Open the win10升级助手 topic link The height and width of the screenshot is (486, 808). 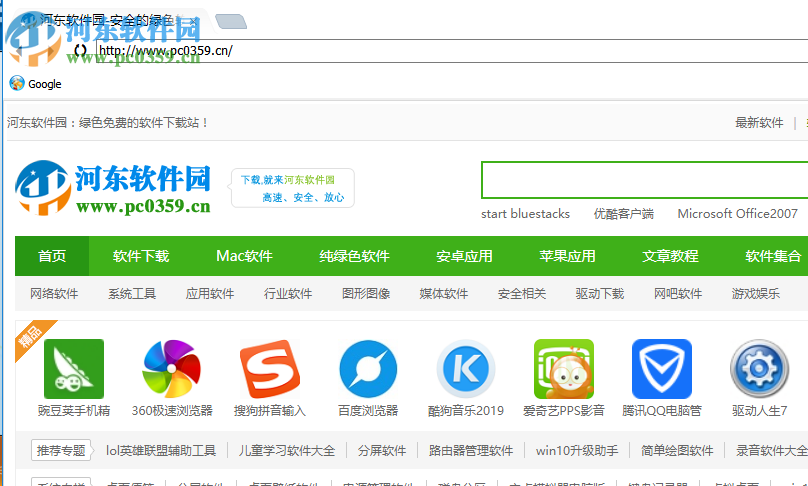pyautogui.click(x=577, y=450)
